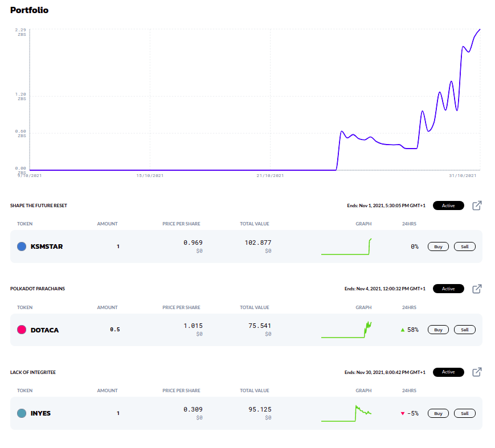Select the KSMSTAR token name
495x448 pixels.
pyautogui.click(x=47, y=246)
